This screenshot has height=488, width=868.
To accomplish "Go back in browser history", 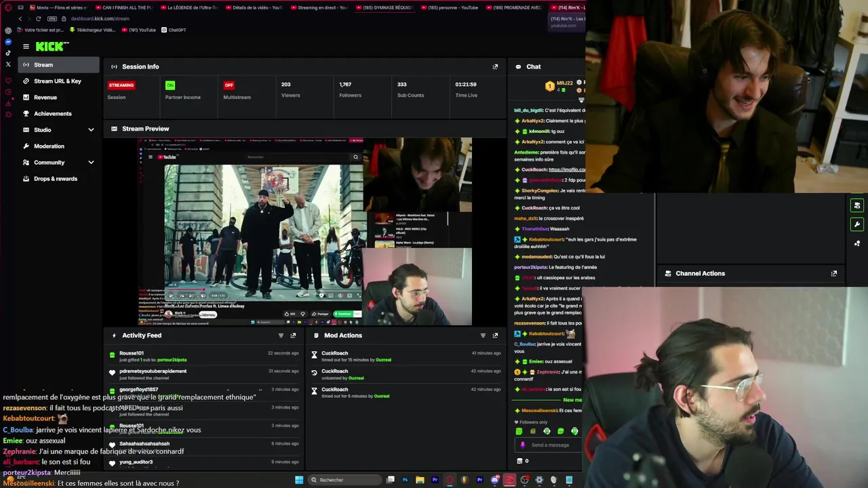I will tap(20, 18).
